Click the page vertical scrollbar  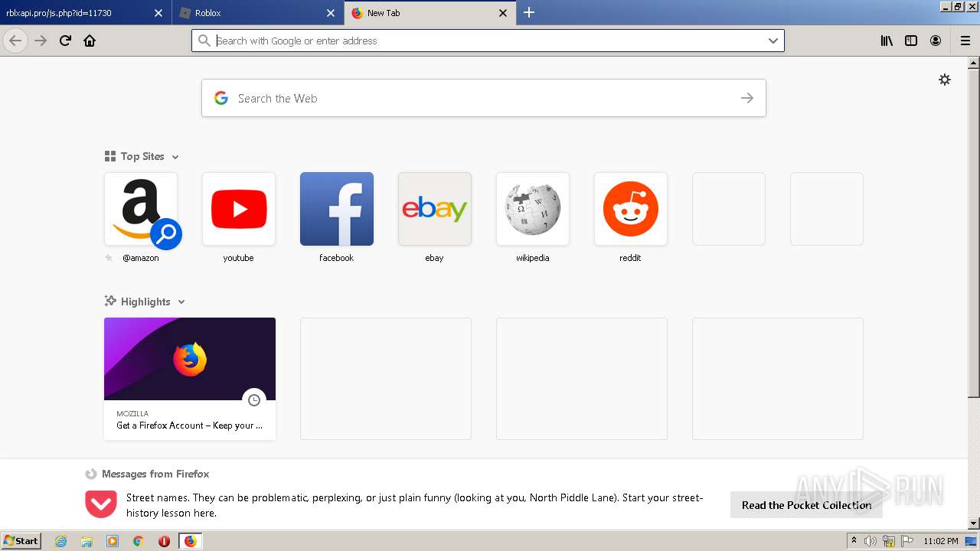tap(974, 293)
